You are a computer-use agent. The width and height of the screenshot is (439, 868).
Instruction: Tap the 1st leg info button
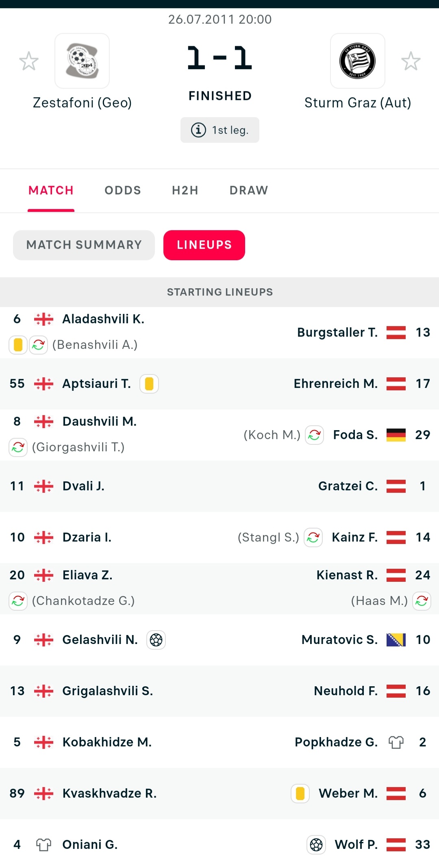pos(220,130)
